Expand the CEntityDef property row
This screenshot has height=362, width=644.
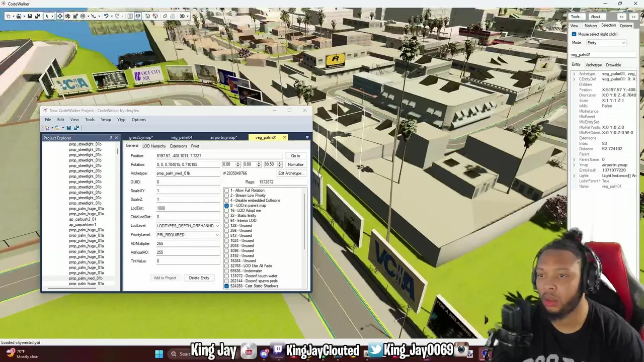tap(574, 79)
